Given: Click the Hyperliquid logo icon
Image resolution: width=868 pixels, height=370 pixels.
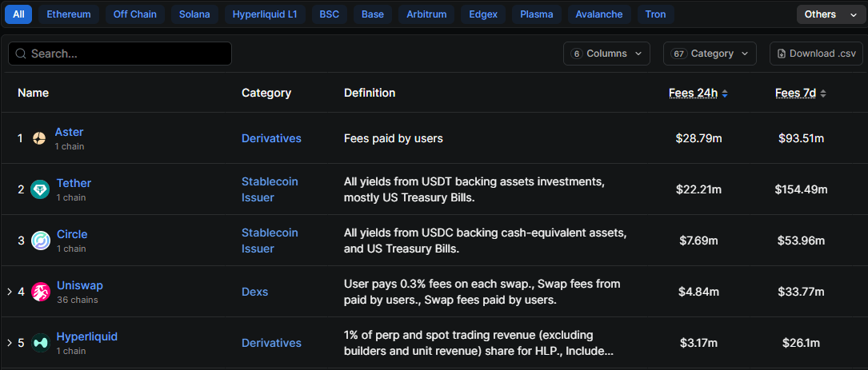Looking at the screenshot, I should (40, 343).
